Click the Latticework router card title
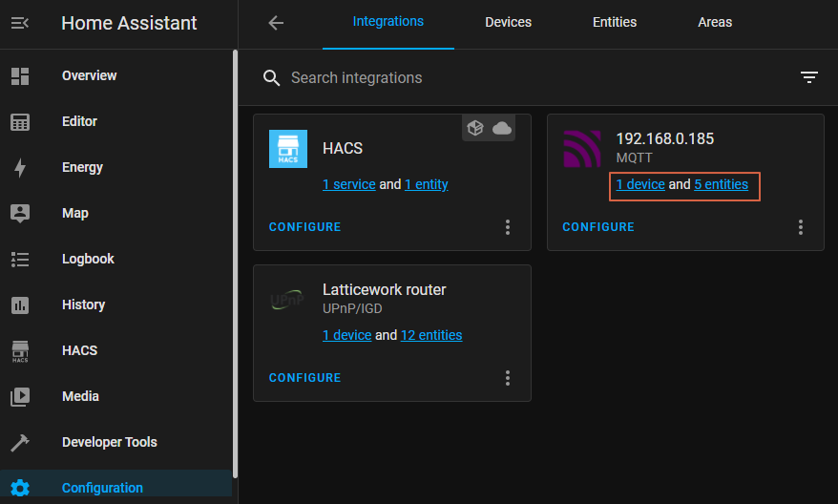Image resolution: width=838 pixels, height=504 pixels. [385, 289]
